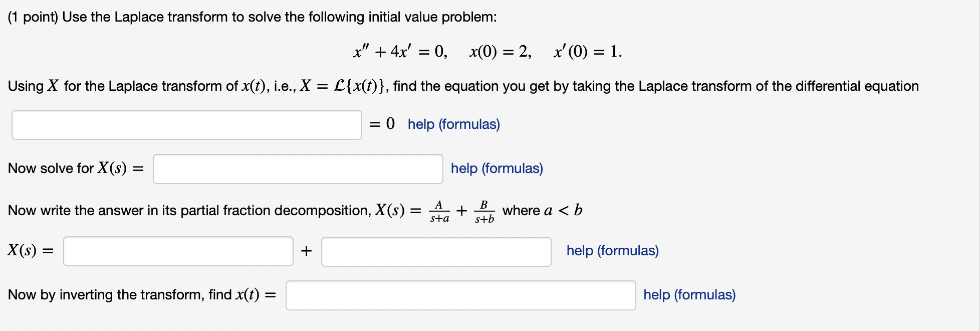Image resolution: width=980 pixels, height=331 pixels.
Task: Click the Laplace transform equation input box
Action: point(186,124)
